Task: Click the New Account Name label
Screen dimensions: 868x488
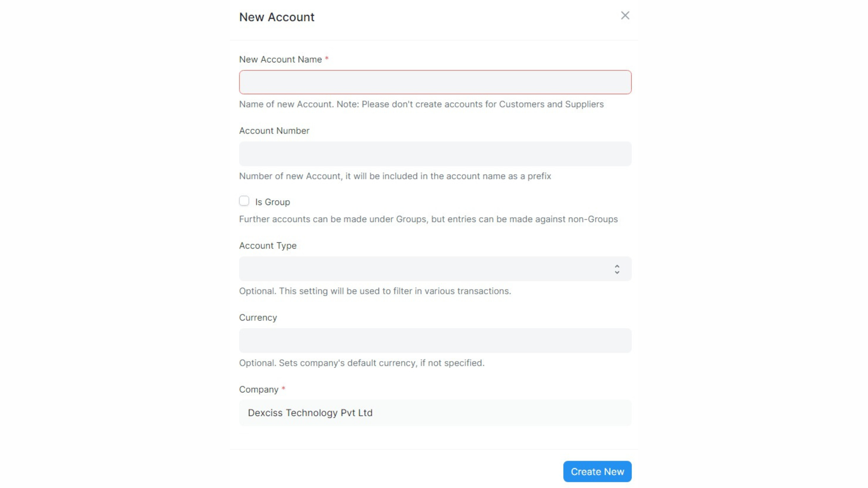Action: (x=280, y=59)
